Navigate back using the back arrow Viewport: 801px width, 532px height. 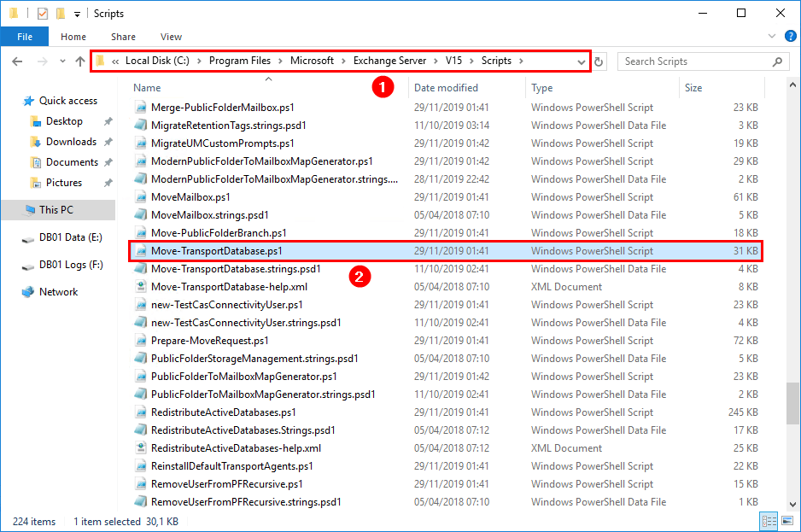[x=17, y=61]
